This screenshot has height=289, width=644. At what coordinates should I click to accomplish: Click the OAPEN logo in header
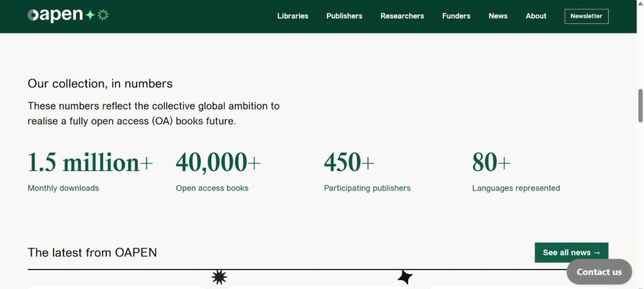pyautogui.click(x=55, y=16)
